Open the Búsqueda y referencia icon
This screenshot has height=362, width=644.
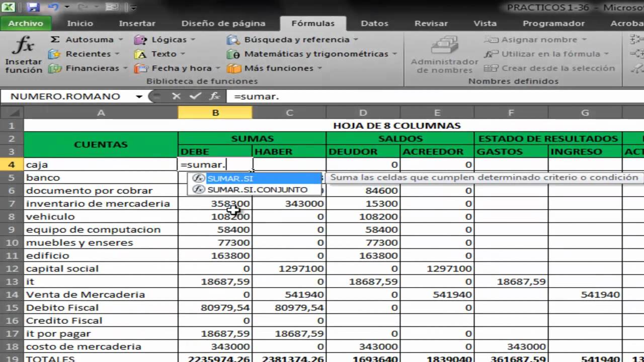pos(233,40)
